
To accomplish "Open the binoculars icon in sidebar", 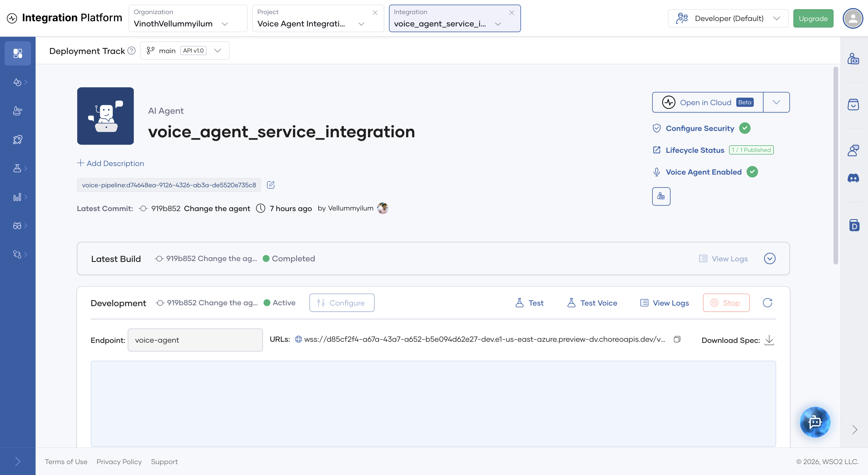I will 18,225.
